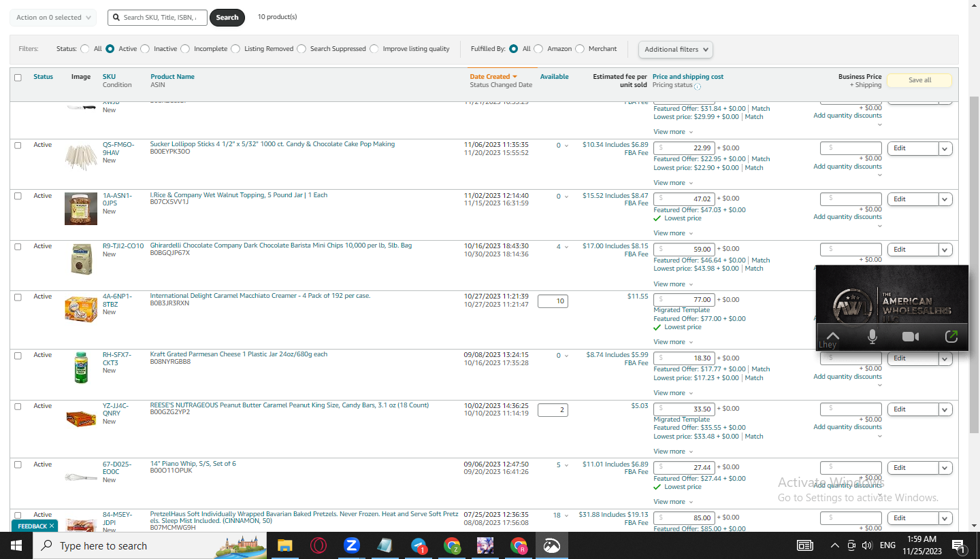This screenshot has width=980, height=559.
Task: Click Add quantity discounts for Wet Walnut Topping
Action: point(847,217)
